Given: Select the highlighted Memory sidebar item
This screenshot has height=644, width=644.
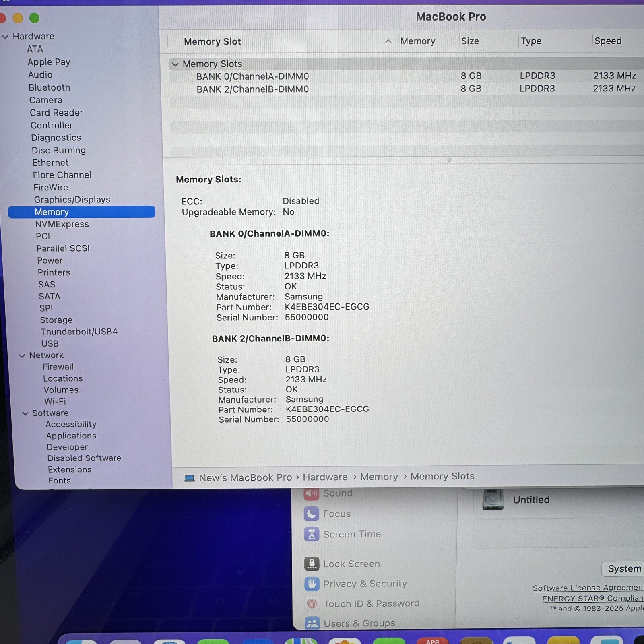Looking at the screenshot, I should (x=81, y=212).
